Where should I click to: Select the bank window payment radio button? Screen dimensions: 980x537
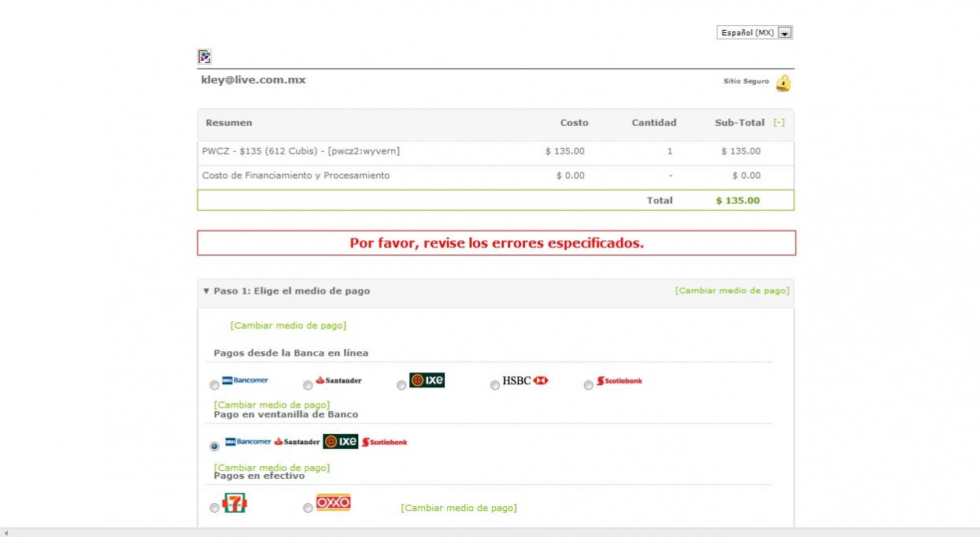click(x=214, y=446)
